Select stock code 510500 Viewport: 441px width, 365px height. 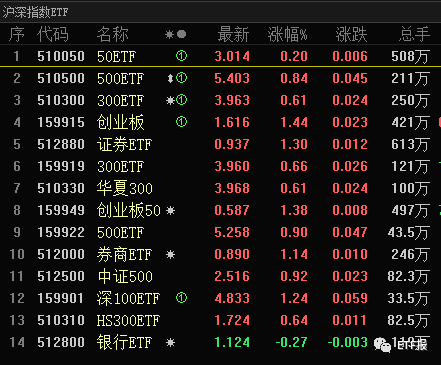pos(61,78)
